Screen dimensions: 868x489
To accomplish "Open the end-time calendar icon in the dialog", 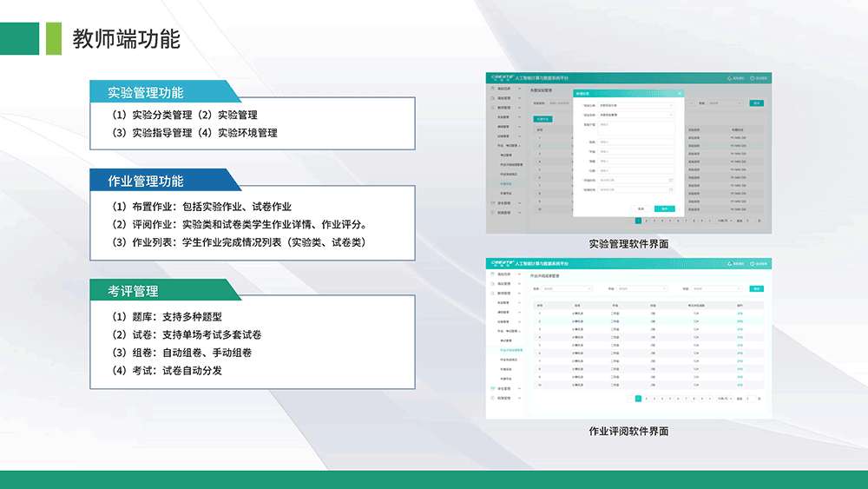I will click(x=671, y=190).
